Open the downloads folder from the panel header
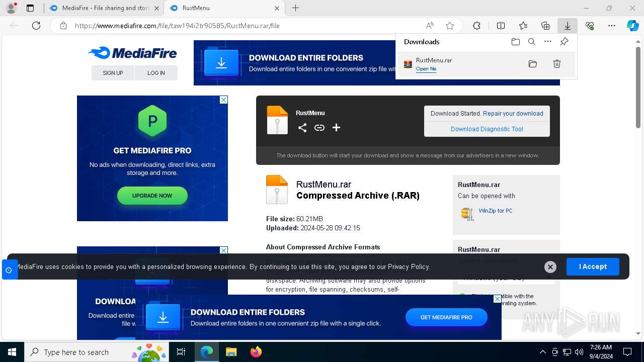Viewport: 644px width, 362px height. (516, 42)
